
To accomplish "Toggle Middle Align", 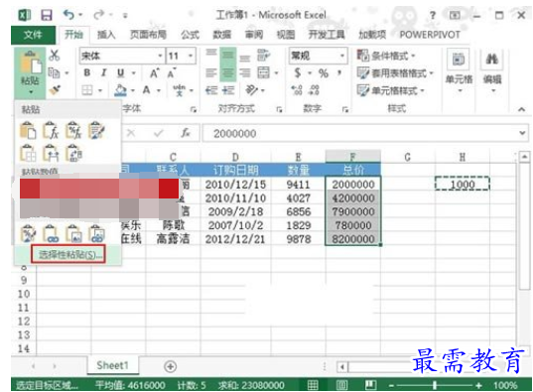I will pyautogui.click(x=227, y=55).
